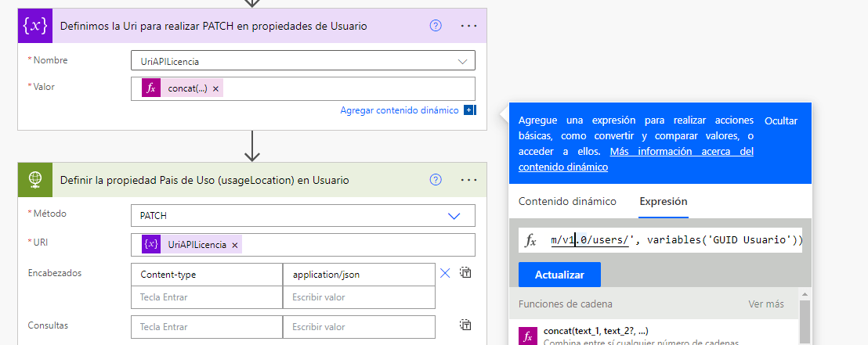Viewport: 868px width, 345px height.
Task: Open the ellipsis menu of the Pais de Uso action
Action: [468, 180]
